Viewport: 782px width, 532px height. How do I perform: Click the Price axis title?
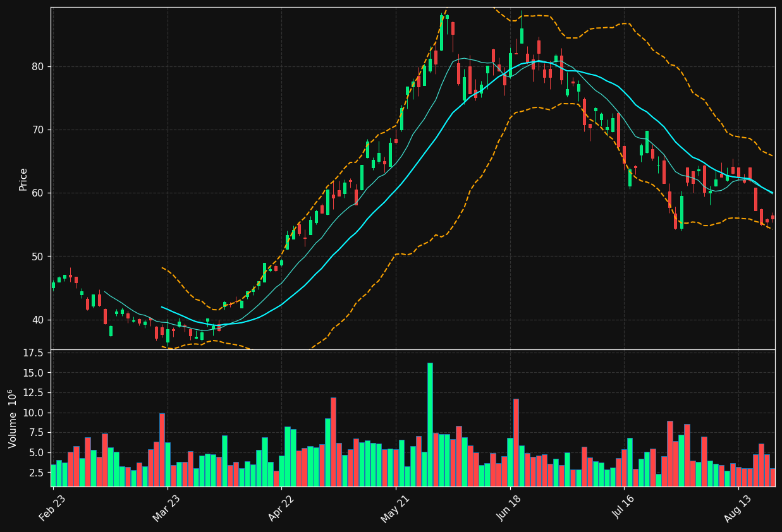pyautogui.click(x=23, y=179)
